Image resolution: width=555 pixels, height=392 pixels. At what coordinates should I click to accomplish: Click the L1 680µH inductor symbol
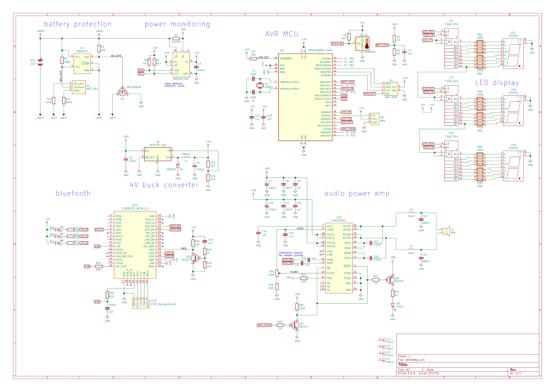pos(186,157)
